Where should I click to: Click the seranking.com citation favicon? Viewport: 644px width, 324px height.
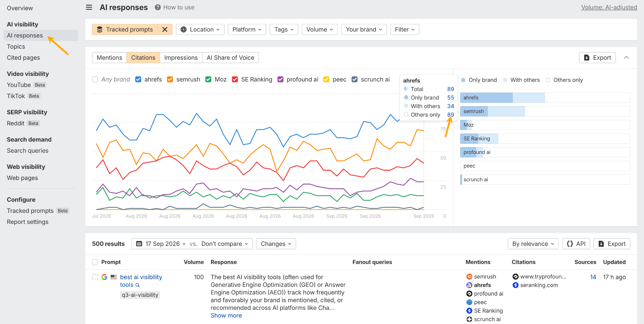[515, 285]
